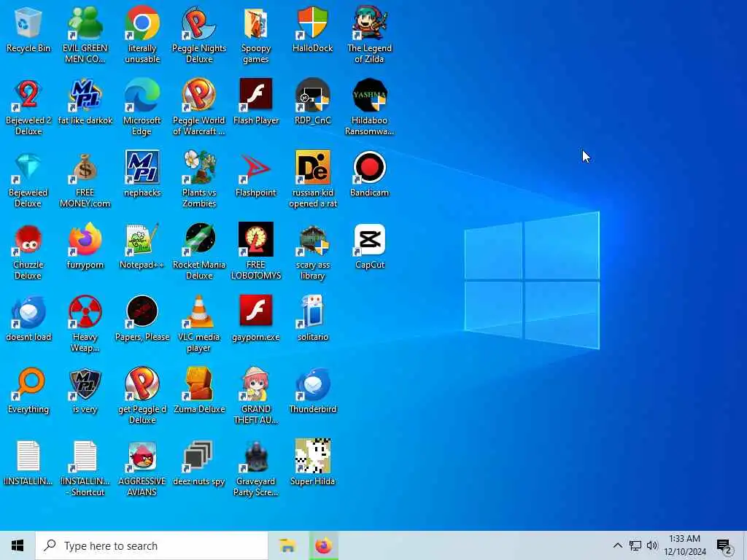Select The Legend of Zilda icon
Viewport: 747px width, 560px height.
369,35
